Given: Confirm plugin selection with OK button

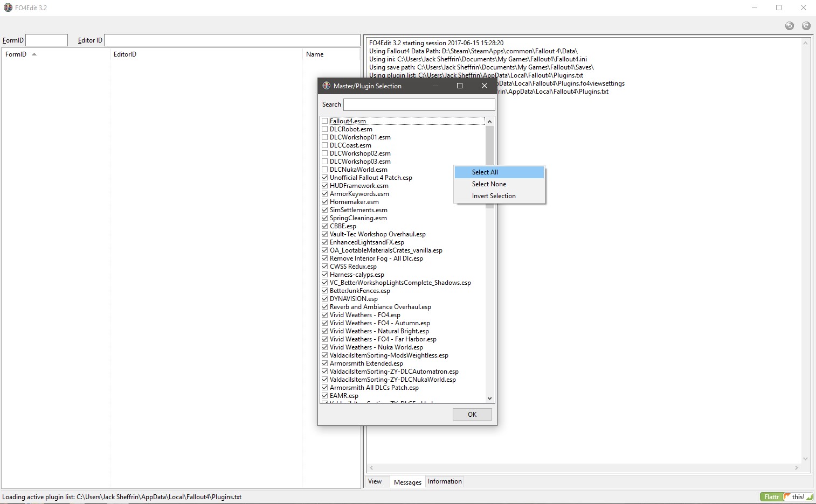Looking at the screenshot, I should pyautogui.click(x=472, y=414).
